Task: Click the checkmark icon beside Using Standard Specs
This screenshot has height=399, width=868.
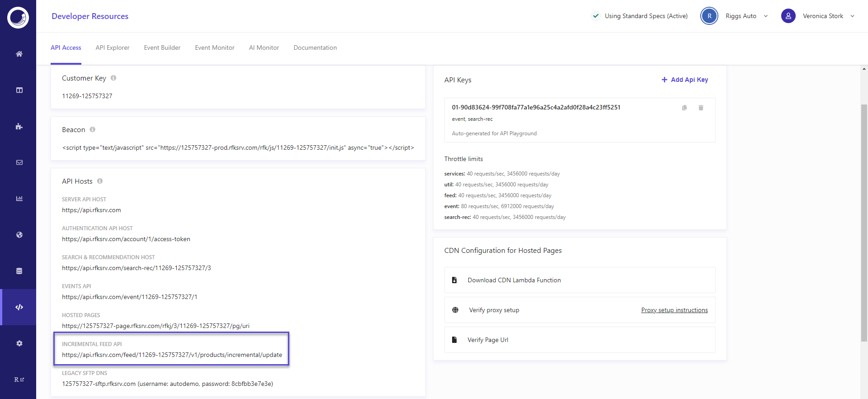Action: click(x=596, y=16)
